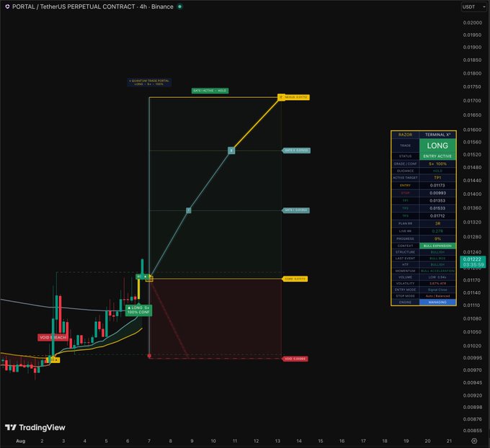The height and width of the screenshot is (448, 490).
Task: Select the NEXUS 0.01712 target label
Action: (x=297, y=97)
